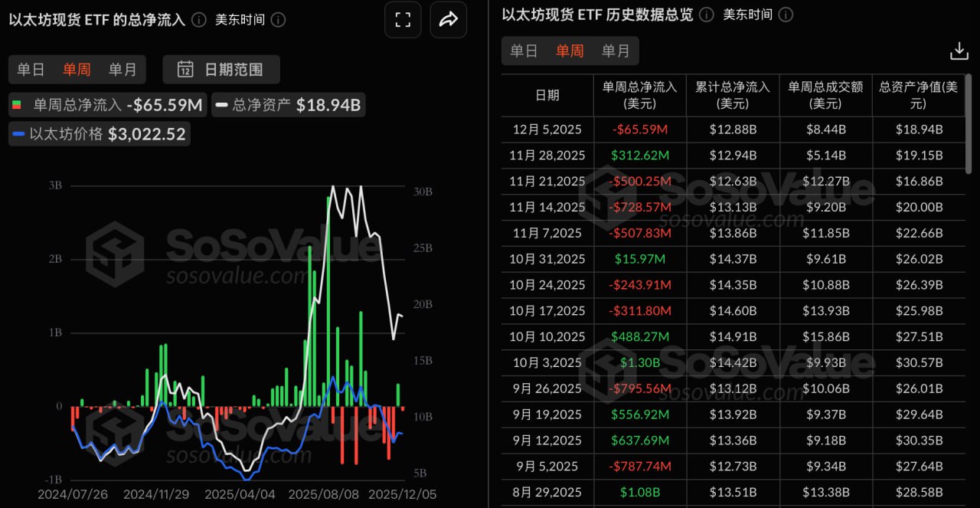Switch chart to 单月 view

[x=122, y=70]
